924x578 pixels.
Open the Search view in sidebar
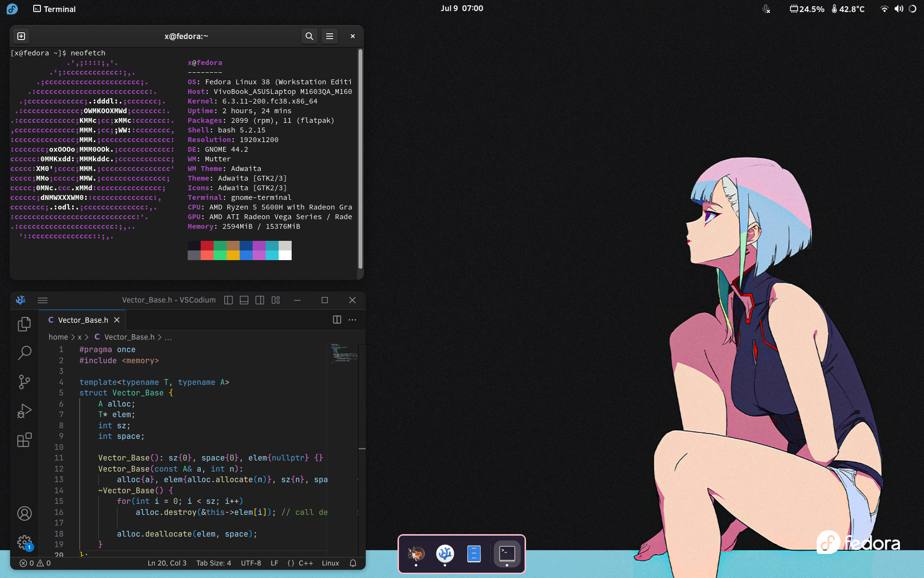pos(24,353)
